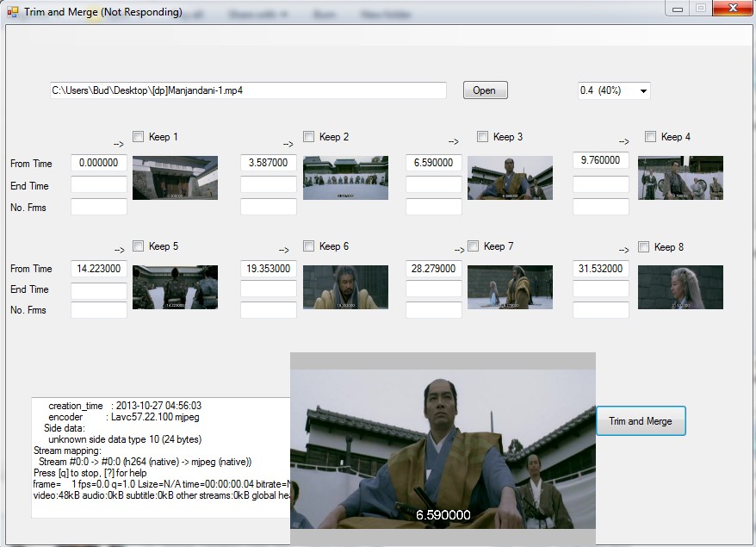Click the No. Frms field for Keep 3
The height and width of the screenshot is (547, 756).
(433, 207)
